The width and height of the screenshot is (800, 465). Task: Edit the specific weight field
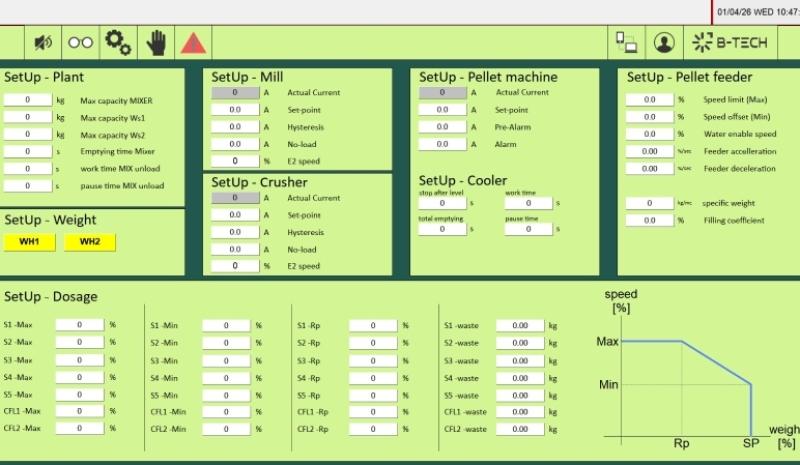(649, 203)
